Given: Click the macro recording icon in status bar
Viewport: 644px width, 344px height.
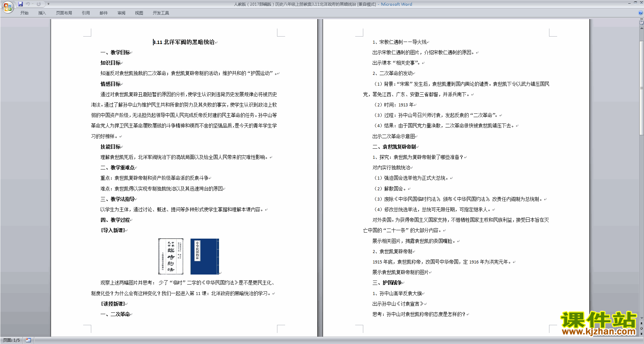Looking at the screenshot, I should click(x=28, y=340).
